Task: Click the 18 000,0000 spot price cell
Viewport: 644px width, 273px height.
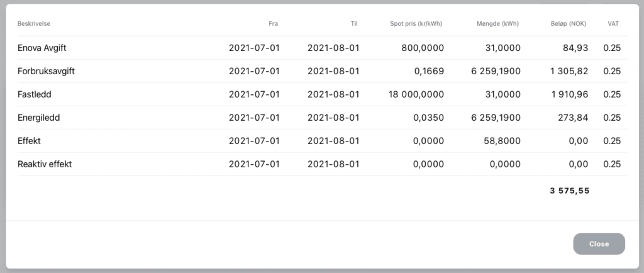Action: tap(416, 94)
